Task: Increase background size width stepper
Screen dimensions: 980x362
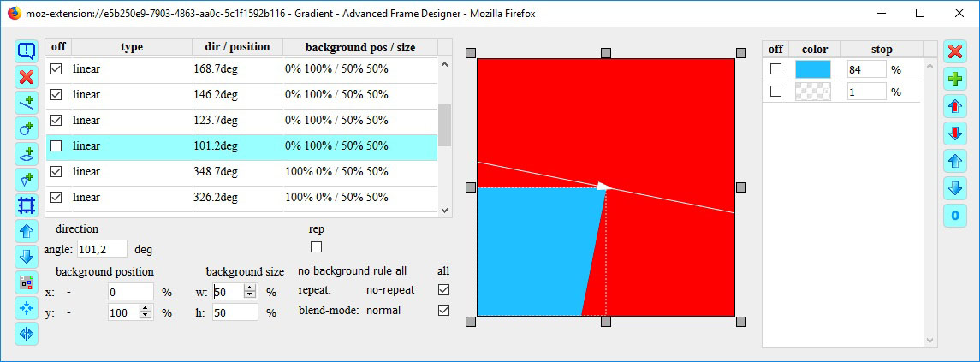Action: (x=250, y=288)
